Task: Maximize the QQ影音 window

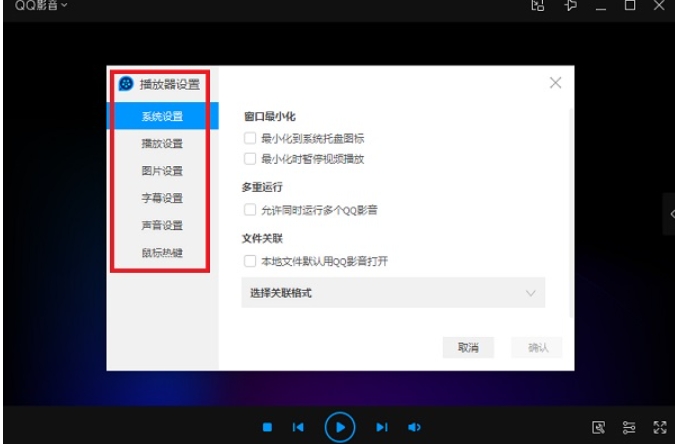Action: pos(630,5)
